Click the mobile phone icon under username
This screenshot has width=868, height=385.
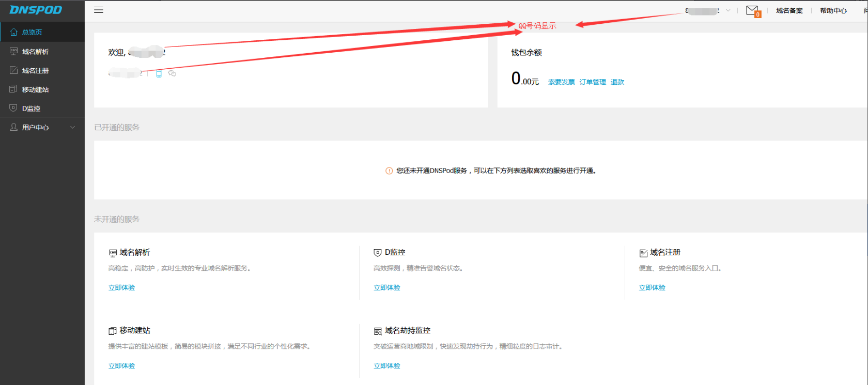[x=159, y=73]
